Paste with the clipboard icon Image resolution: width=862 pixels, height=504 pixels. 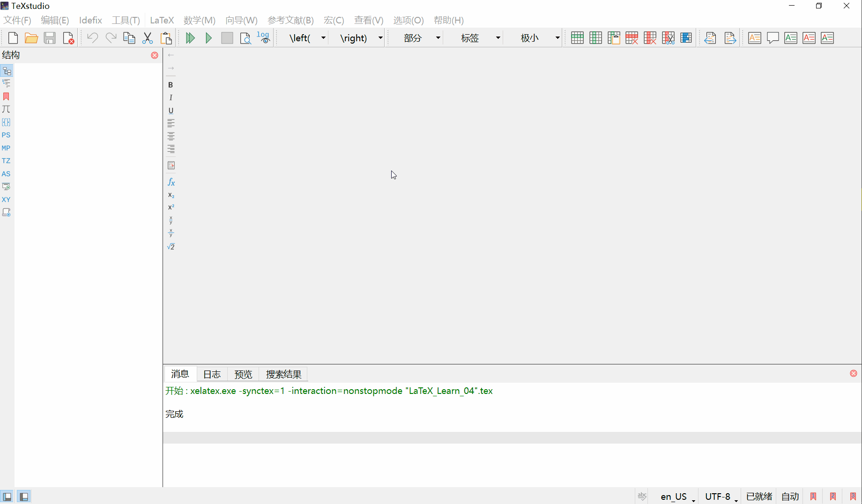[166, 38]
